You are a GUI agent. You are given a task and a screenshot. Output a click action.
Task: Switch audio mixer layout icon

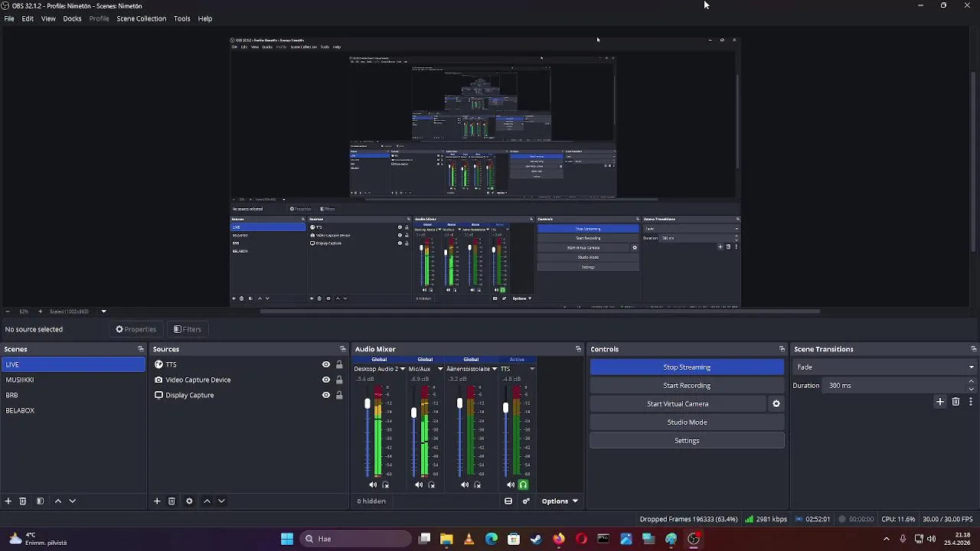point(508,501)
